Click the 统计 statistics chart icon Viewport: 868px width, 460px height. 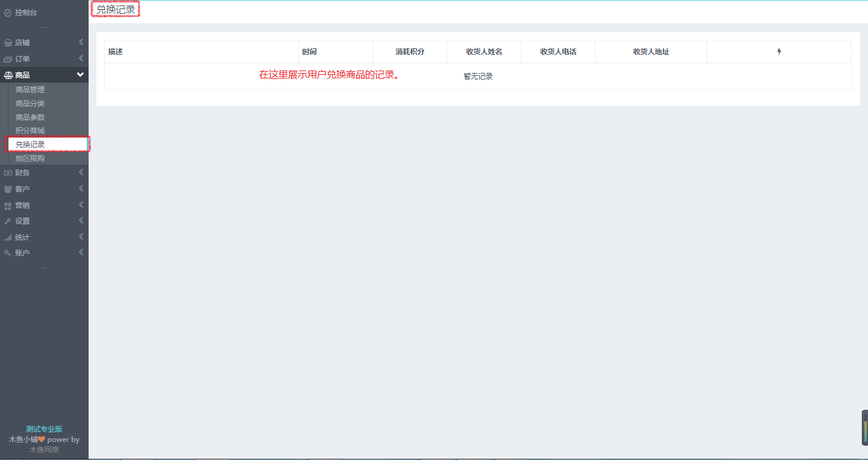click(7, 236)
